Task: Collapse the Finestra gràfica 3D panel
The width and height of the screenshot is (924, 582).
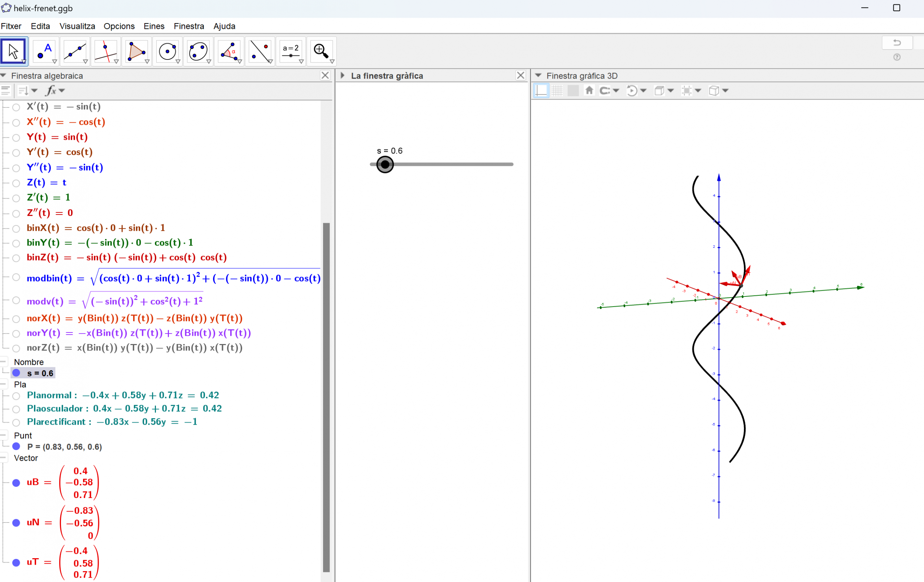Action: point(539,75)
